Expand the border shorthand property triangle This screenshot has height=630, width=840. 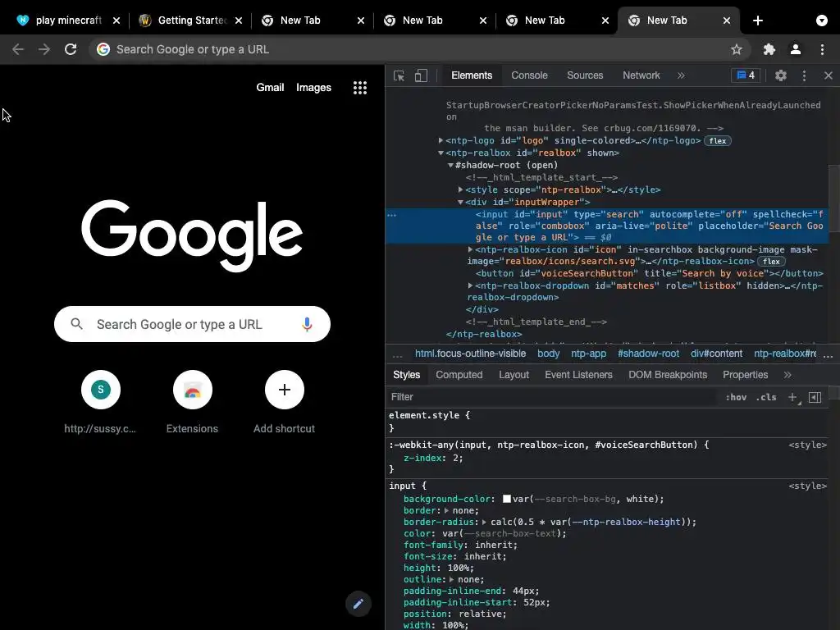tap(446, 510)
